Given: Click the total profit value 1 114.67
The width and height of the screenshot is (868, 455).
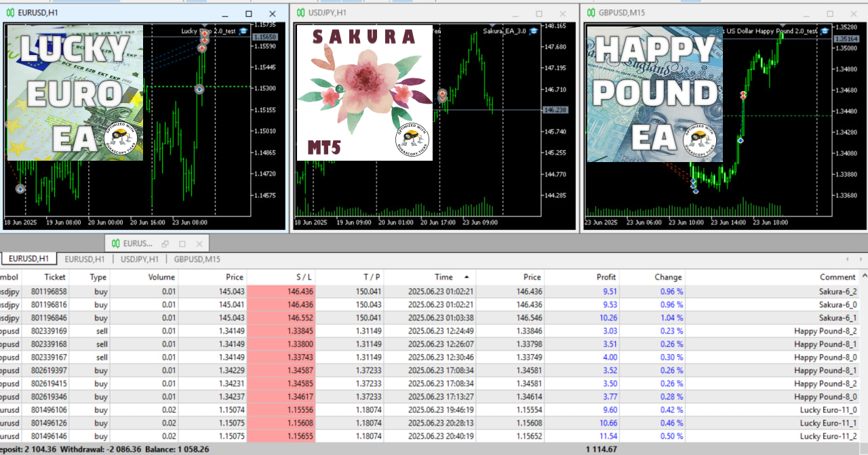Looking at the screenshot, I should coord(601,449).
